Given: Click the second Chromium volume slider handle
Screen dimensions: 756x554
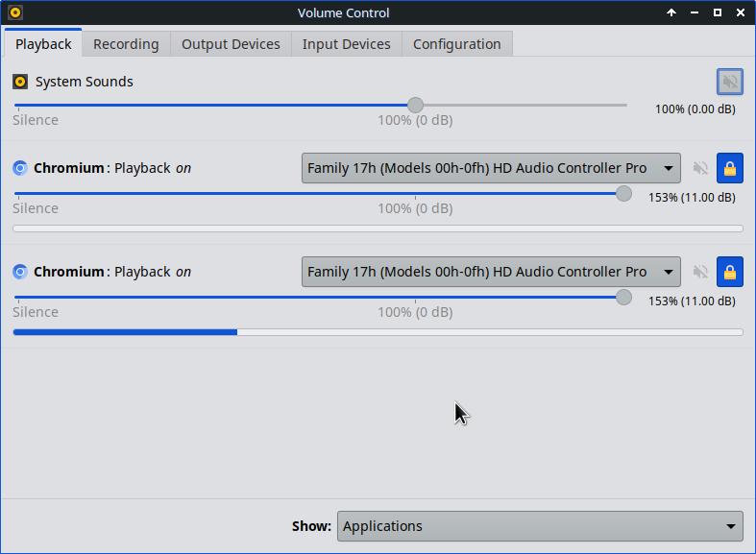Looking at the screenshot, I should tap(623, 298).
